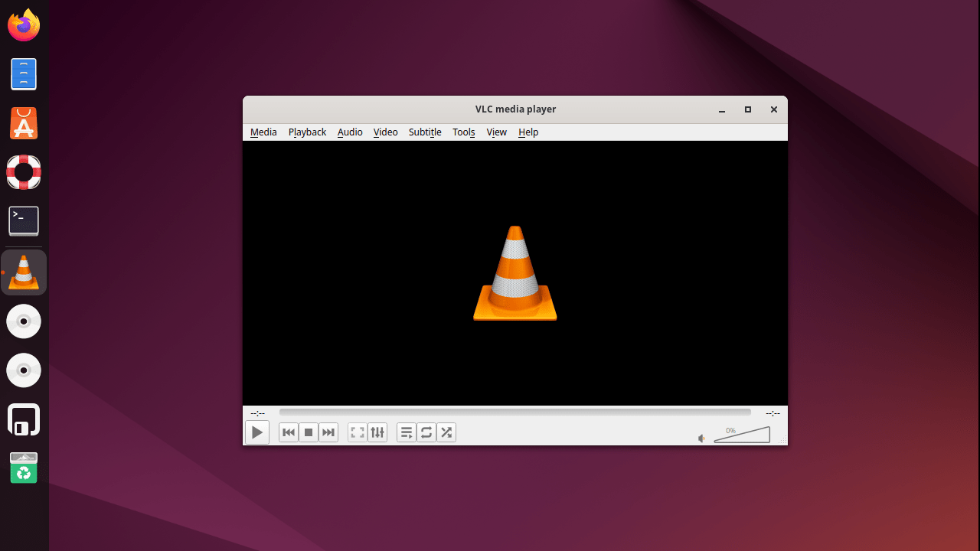The image size is (980, 551).
Task: Open the Tools menu
Action: pyautogui.click(x=463, y=132)
